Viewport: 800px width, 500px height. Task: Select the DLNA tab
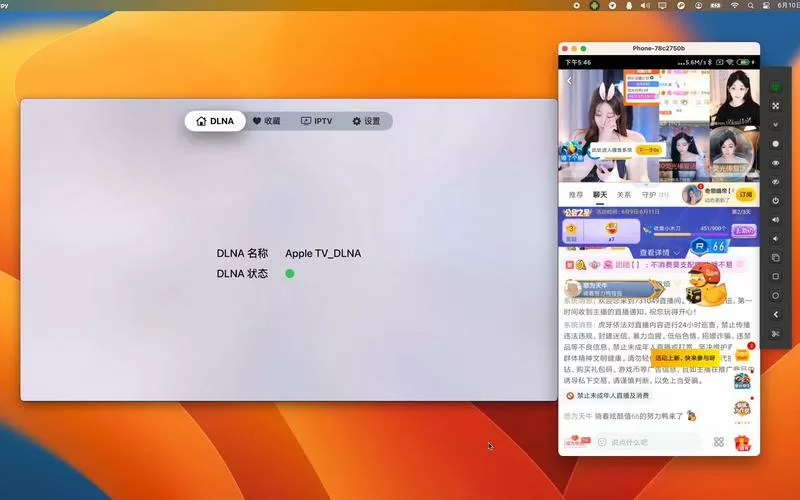215,121
